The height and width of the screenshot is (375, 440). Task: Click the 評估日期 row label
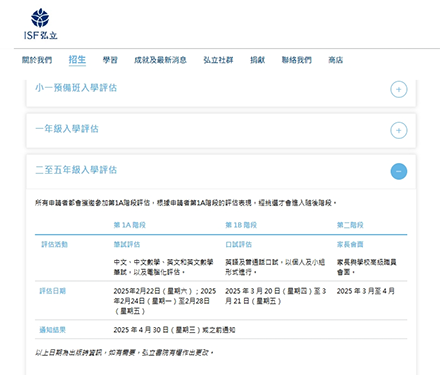pyautogui.click(x=53, y=291)
